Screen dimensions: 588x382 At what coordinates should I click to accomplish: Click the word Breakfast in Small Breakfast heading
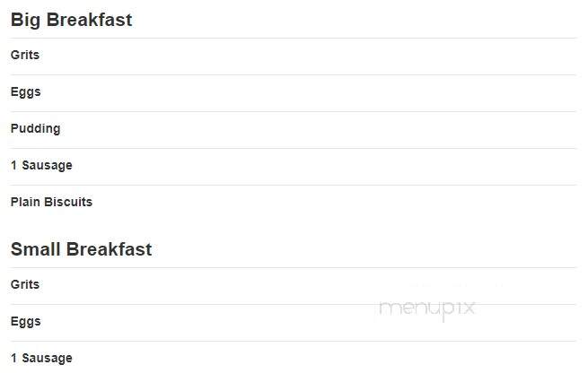click(110, 249)
